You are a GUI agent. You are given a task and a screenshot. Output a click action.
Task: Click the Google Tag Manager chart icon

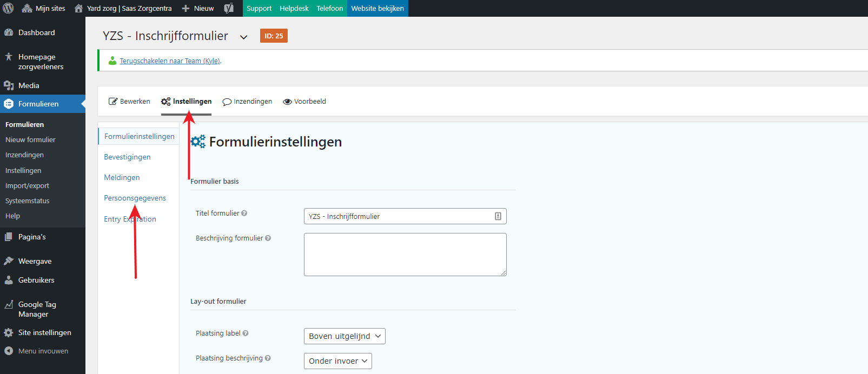pos(9,304)
